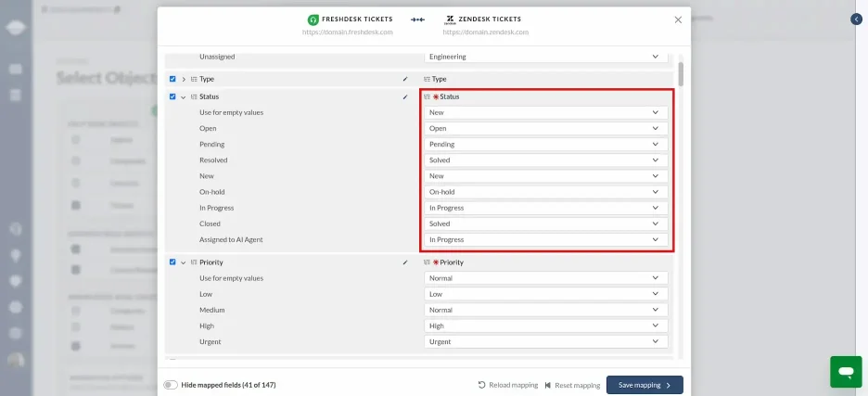Click the domain.freshdesk.com URL
Screen dimensions: 868x396
[348, 32]
